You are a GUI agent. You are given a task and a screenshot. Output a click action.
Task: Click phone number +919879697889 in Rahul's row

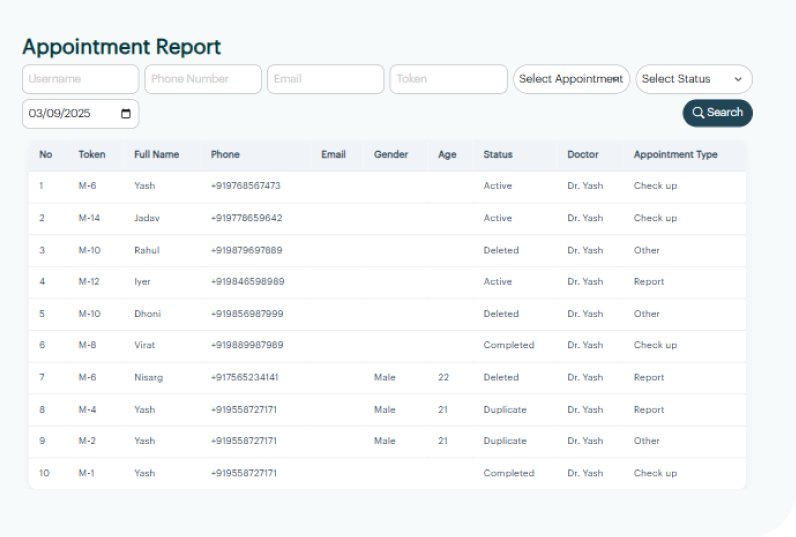247,250
